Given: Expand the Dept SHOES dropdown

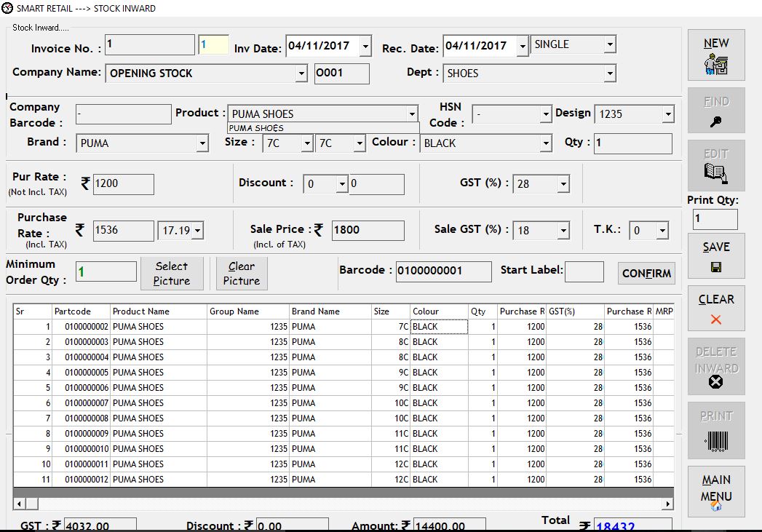Looking at the screenshot, I should point(610,74).
